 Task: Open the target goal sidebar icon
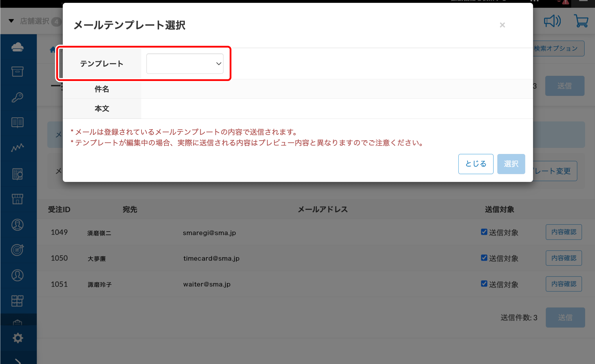(x=17, y=250)
